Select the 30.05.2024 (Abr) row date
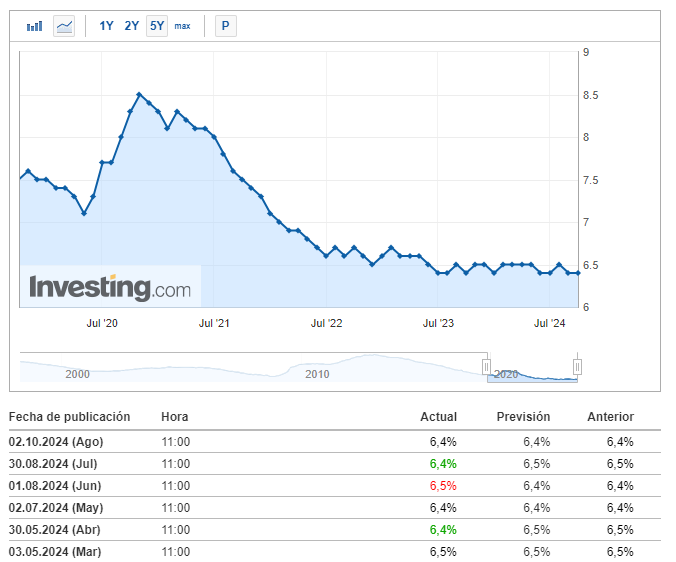The image size is (676, 562). pyautogui.click(x=54, y=530)
